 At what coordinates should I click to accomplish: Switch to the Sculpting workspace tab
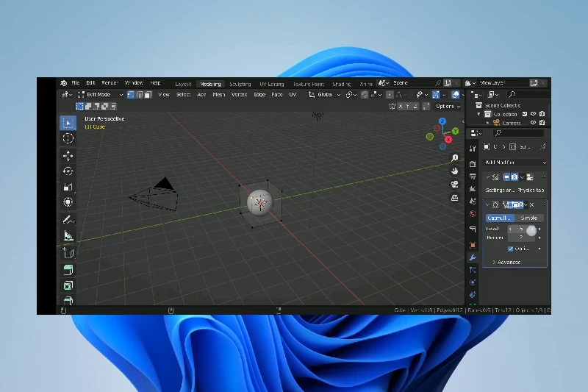tap(240, 84)
